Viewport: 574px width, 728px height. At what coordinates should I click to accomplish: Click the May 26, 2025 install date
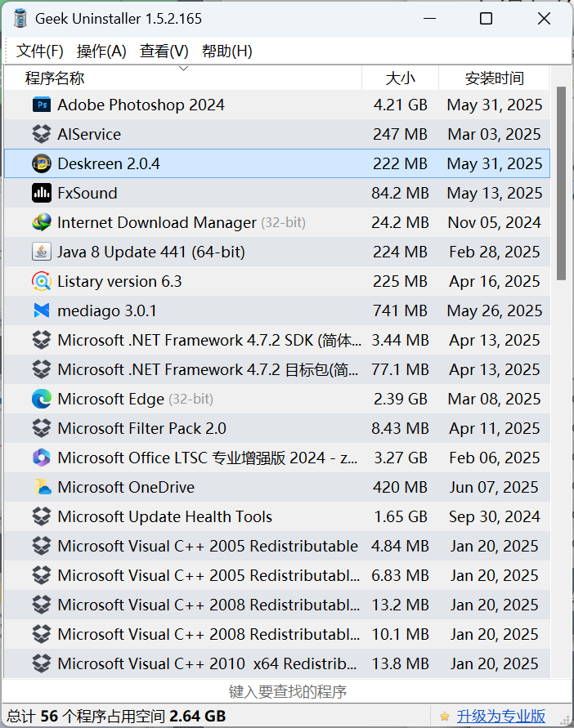pyautogui.click(x=495, y=310)
